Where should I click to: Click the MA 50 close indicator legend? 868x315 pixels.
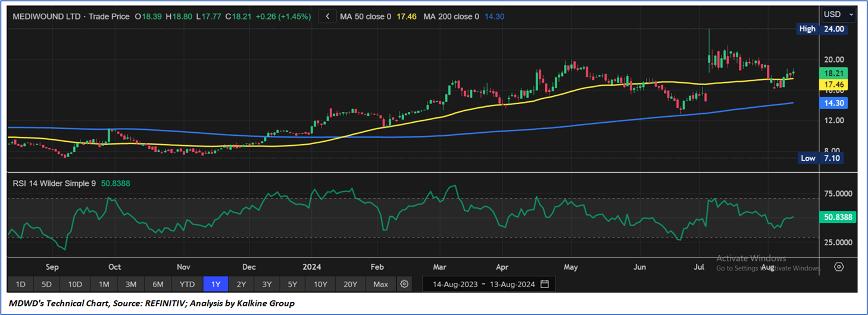coord(366,17)
